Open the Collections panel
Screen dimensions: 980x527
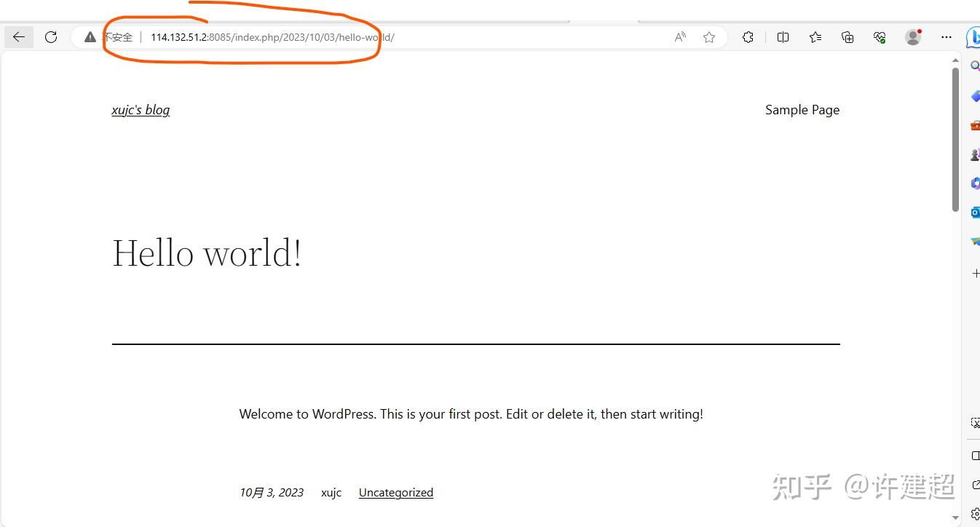coord(847,37)
